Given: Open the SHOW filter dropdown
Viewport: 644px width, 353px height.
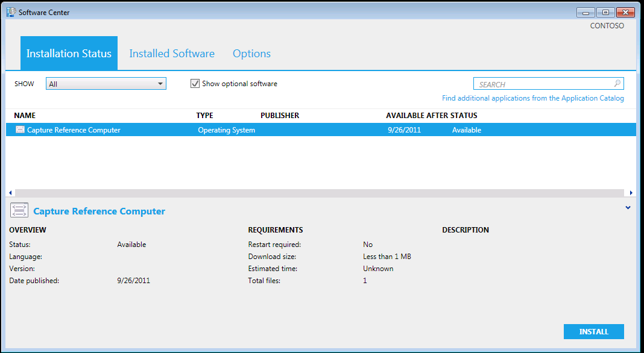Looking at the screenshot, I should tap(106, 84).
